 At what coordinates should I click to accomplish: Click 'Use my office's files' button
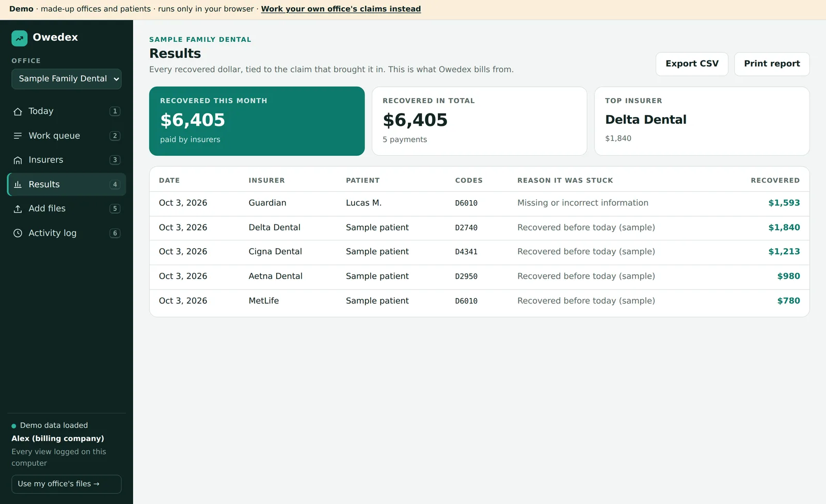pyautogui.click(x=67, y=484)
